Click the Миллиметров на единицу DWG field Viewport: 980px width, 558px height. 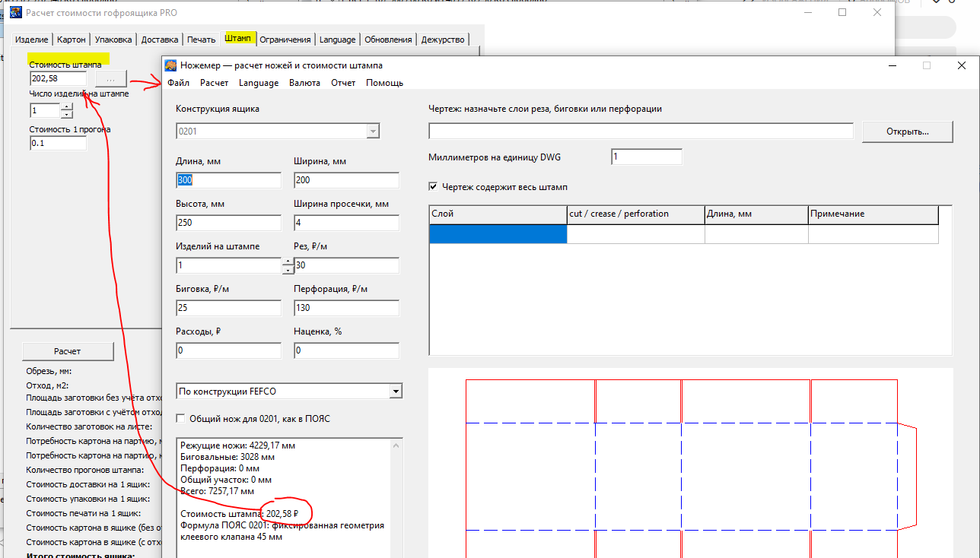(x=647, y=157)
